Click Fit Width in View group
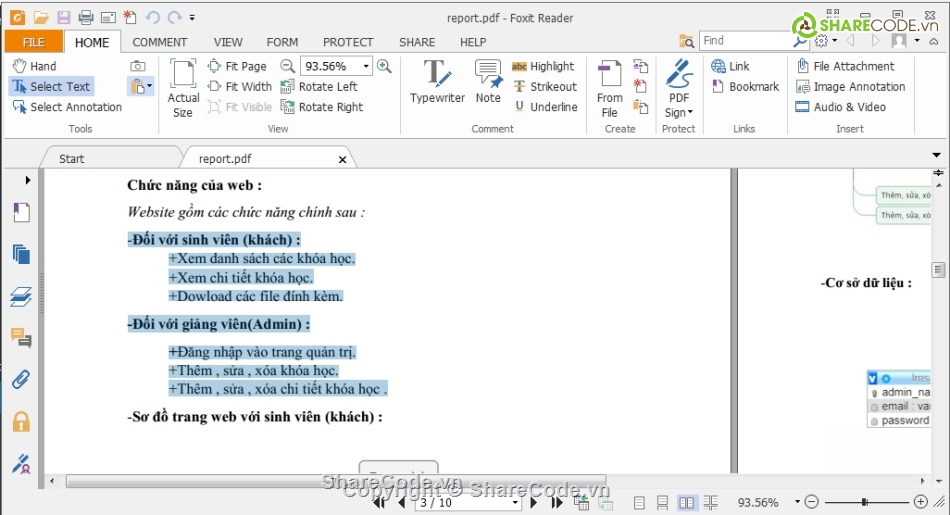Viewport: 950px width, 515px height. tap(240, 87)
